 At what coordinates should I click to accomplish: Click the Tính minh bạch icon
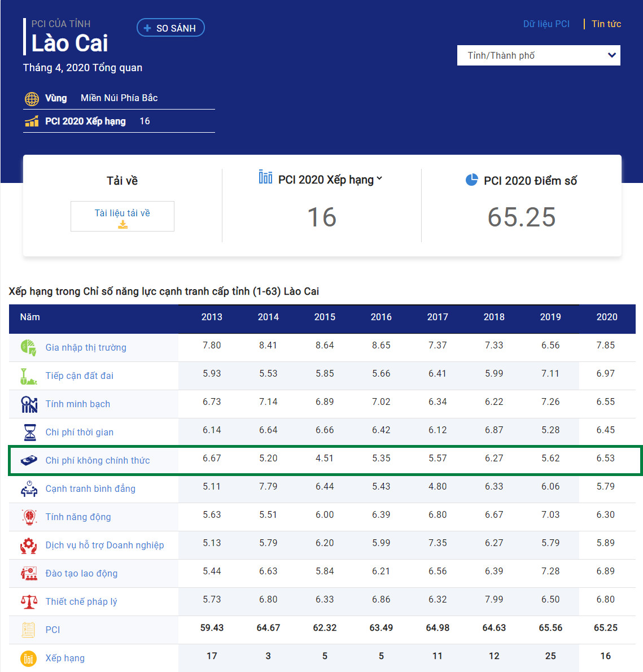(29, 404)
